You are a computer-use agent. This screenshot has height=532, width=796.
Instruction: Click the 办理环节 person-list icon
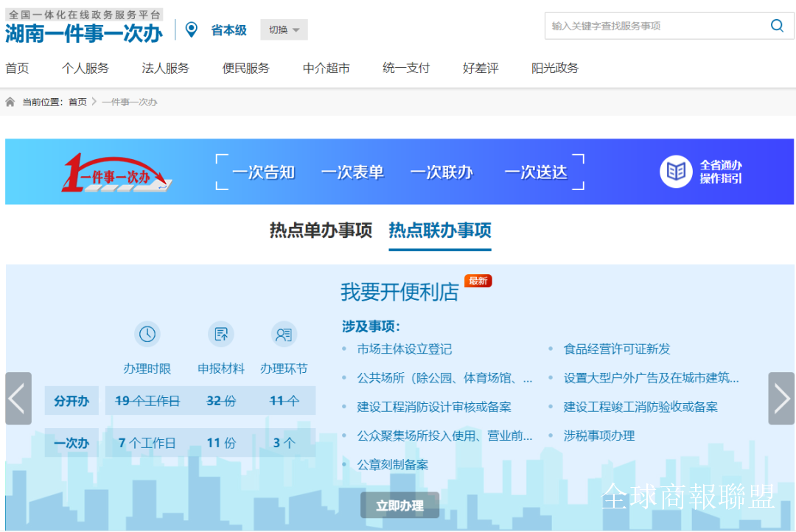point(284,335)
